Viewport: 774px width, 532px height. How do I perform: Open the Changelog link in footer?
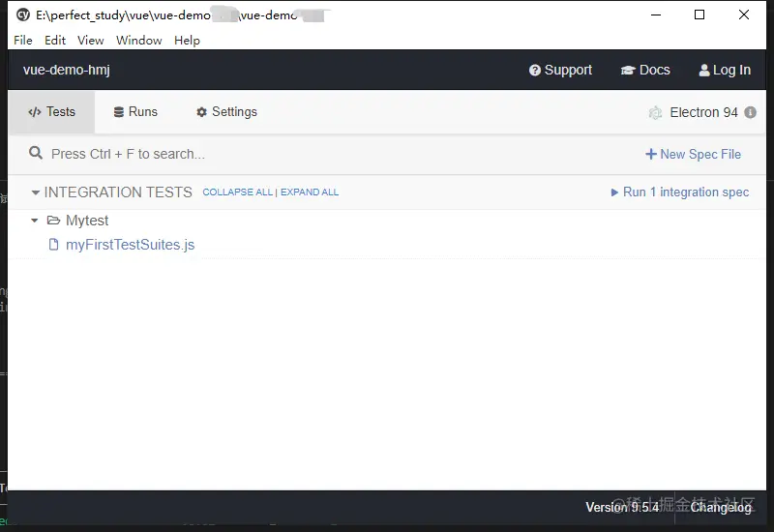[721, 507]
